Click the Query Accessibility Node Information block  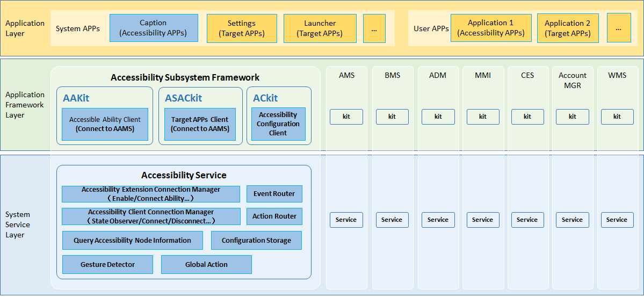click(x=133, y=241)
